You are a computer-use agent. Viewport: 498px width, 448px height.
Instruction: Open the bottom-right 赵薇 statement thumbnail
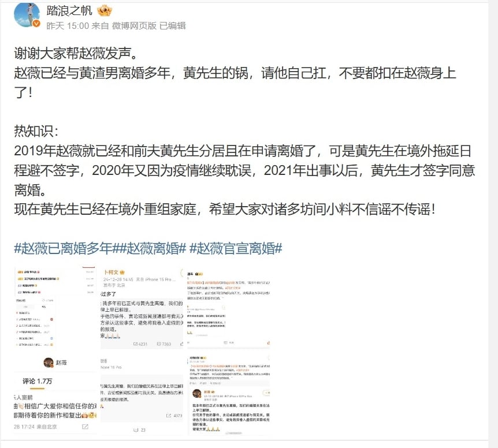229,394
